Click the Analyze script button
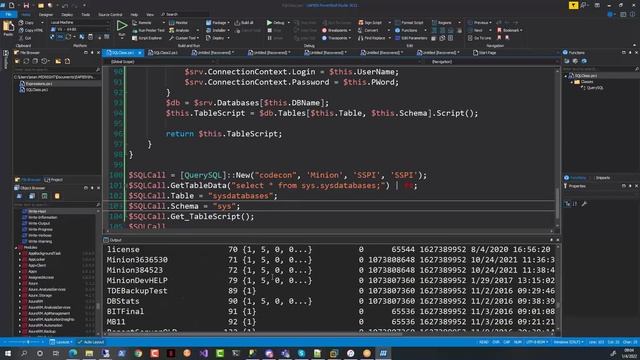 (179, 30)
